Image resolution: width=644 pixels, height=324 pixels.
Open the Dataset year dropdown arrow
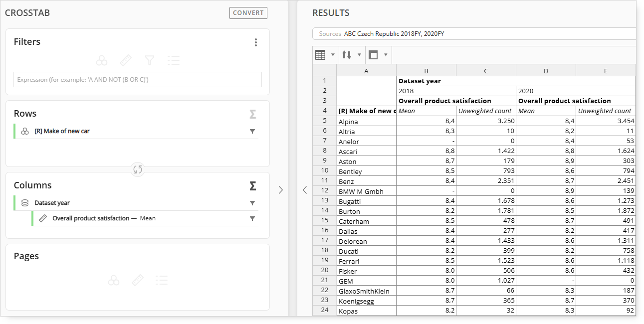pyautogui.click(x=252, y=203)
